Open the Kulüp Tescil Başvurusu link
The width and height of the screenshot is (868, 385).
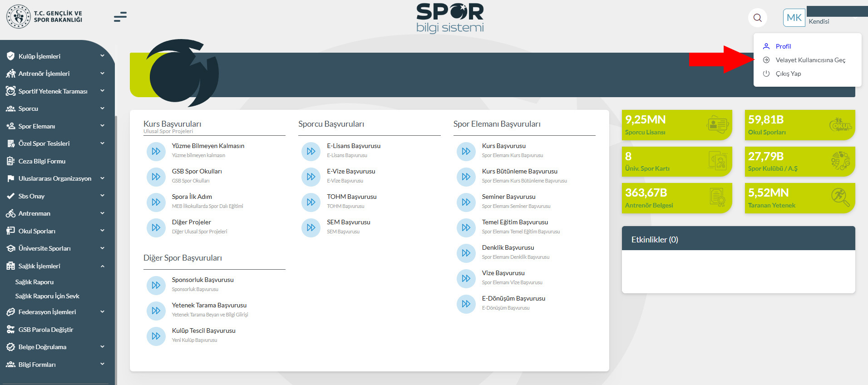[203, 331]
